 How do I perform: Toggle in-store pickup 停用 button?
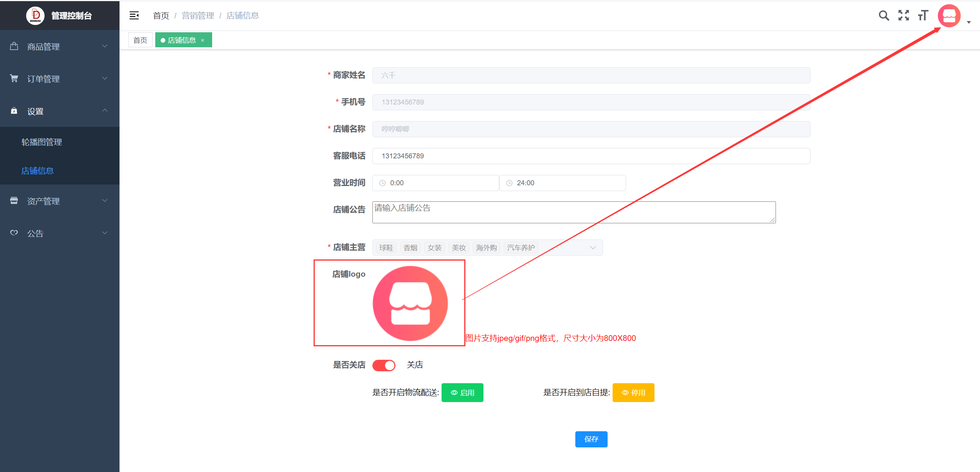(633, 392)
